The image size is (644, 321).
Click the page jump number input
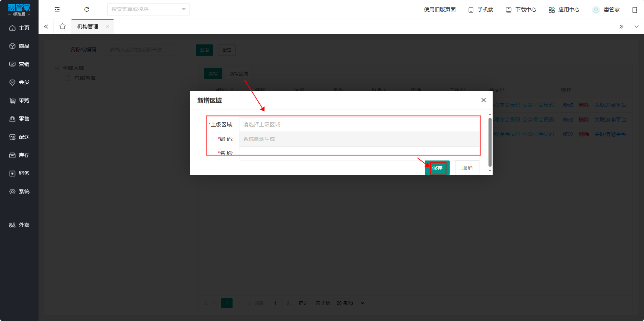(x=275, y=303)
